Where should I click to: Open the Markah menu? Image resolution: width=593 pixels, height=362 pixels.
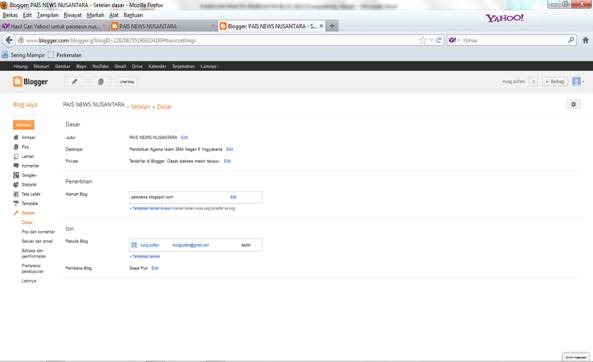(95, 15)
